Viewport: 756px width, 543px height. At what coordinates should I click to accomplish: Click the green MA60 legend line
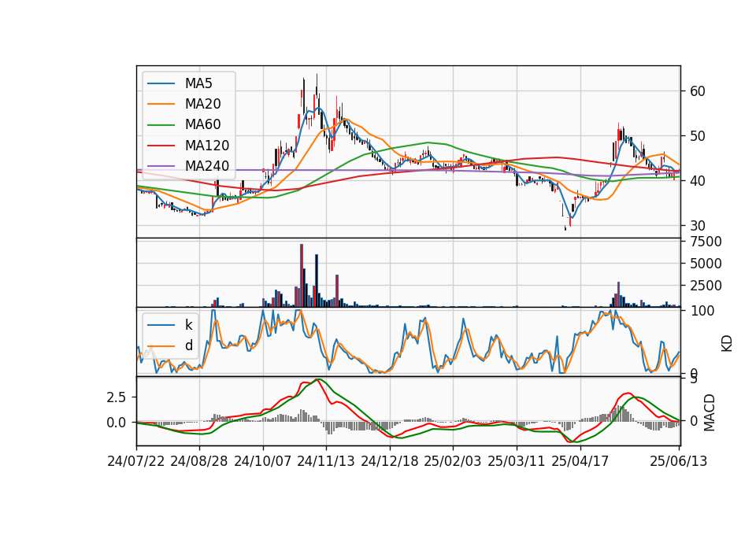[161, 125]
